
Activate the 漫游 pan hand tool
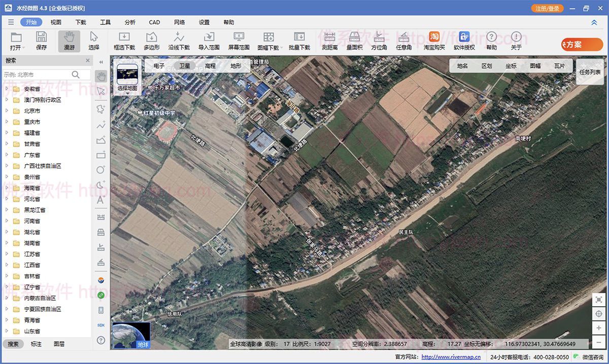(69, 41)
